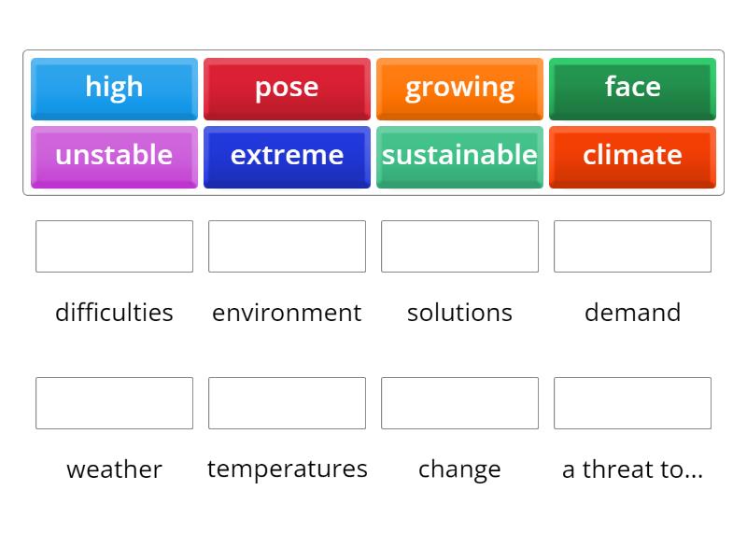
Task: Click the dark blue 'extreme' word tile
Action: pyautogui.click(x=287, y=156)
